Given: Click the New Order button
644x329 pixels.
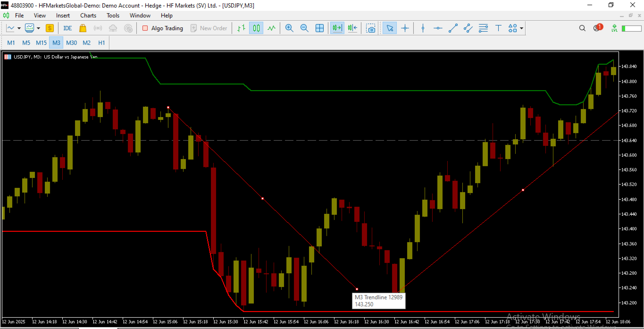Looking at the screenshot, I should tap(209, 28).
